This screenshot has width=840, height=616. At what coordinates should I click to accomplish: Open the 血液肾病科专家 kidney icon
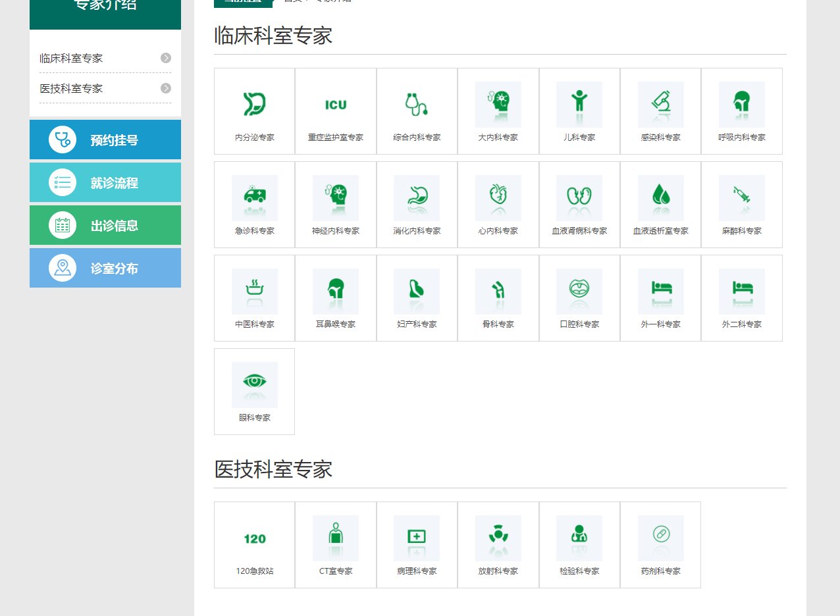coord(579,197)
